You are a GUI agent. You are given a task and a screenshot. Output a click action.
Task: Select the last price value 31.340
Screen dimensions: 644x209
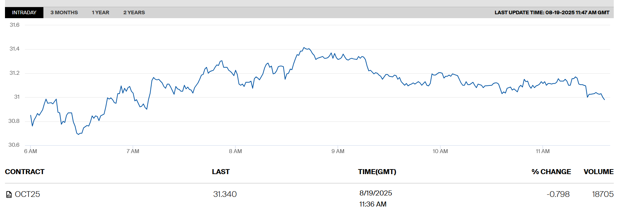coord(225,194)
